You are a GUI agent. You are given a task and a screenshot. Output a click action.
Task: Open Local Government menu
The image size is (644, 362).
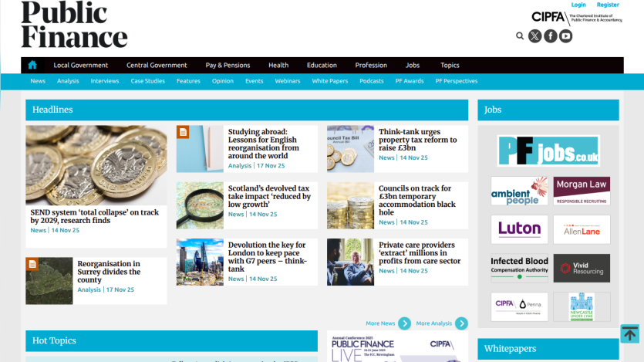click(80, 65)
